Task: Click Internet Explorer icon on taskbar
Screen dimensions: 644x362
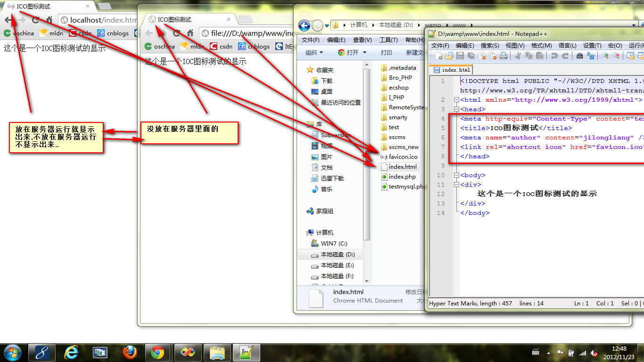Action: coord(71,352)
